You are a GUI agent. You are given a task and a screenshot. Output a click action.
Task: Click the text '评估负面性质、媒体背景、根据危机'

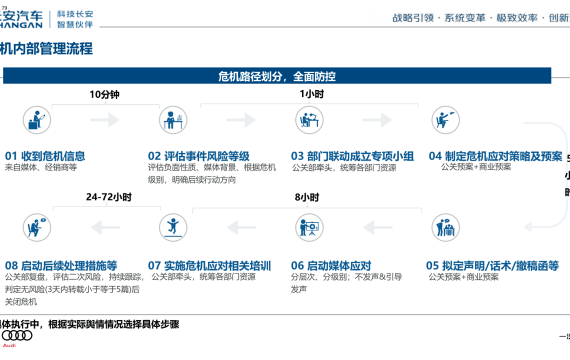212,168
